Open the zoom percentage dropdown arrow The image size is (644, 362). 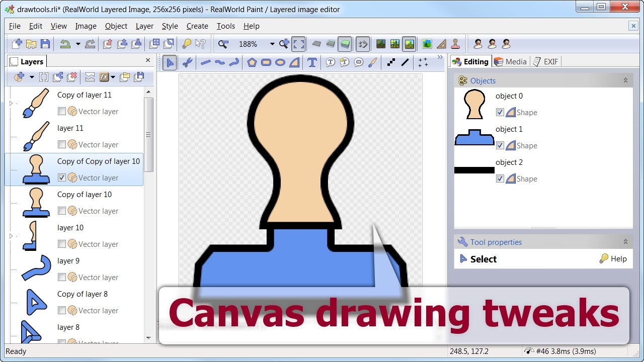click(x=272, y=44)
